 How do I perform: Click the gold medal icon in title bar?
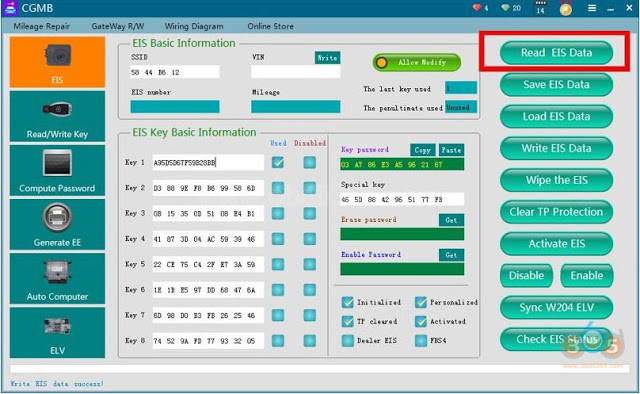click(x=566, y=9)
